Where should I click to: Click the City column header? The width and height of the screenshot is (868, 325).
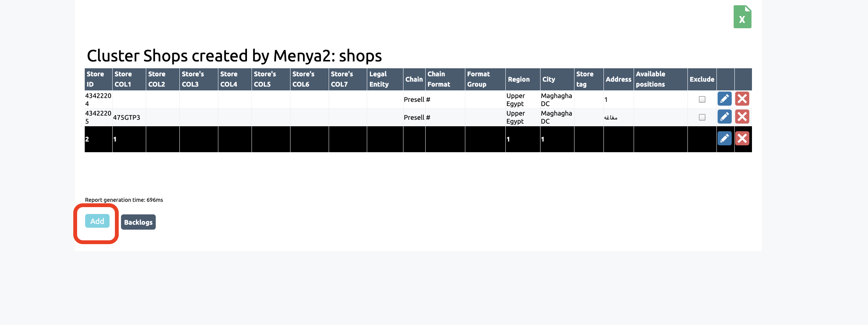[549, 79]
